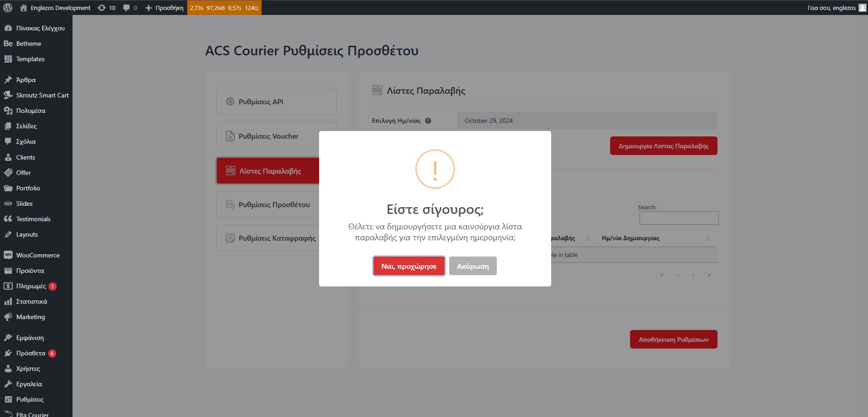The height and width of the screenshot is (417, 868).
Task: Go to the previous table page
Action: [678, 275]
